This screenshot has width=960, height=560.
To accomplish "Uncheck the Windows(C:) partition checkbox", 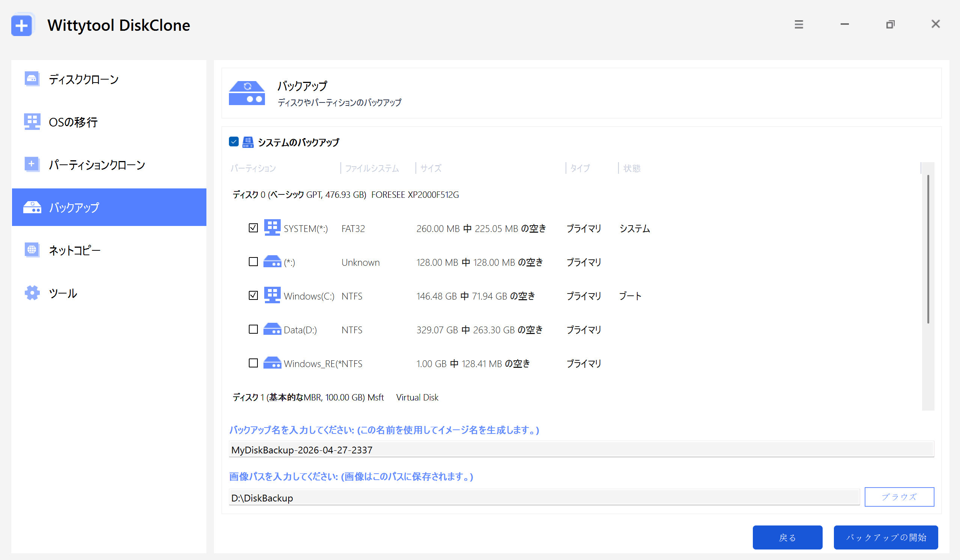I will coord(253,295).
